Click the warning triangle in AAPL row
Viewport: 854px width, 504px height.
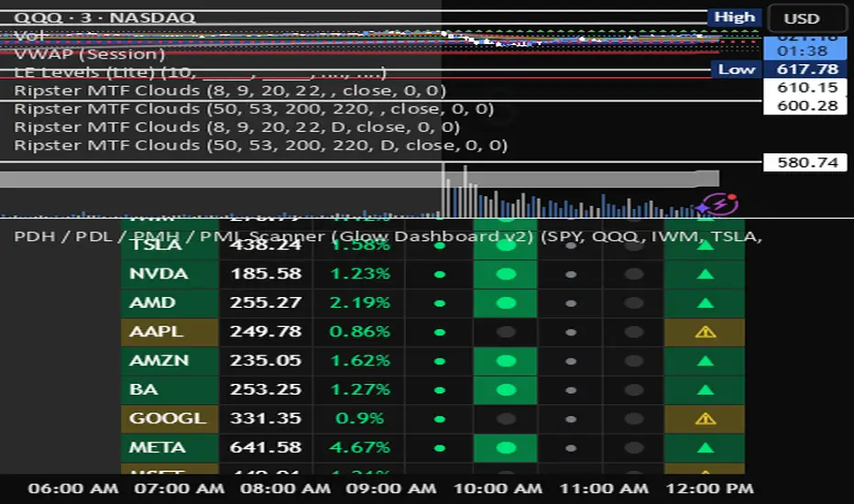click(706, 332)
